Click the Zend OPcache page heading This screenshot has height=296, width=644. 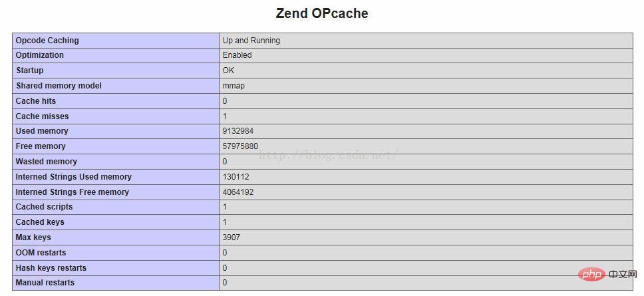click(322, 13)
